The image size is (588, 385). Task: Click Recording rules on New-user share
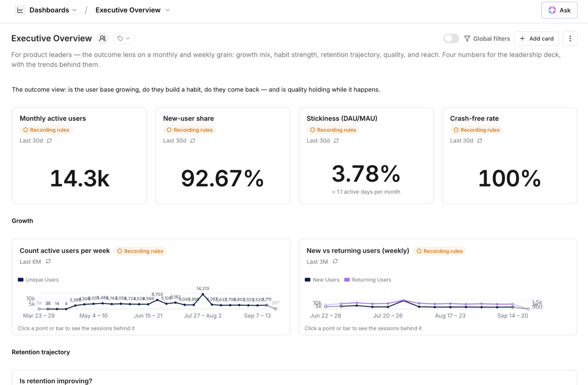[x=189, y=130]
